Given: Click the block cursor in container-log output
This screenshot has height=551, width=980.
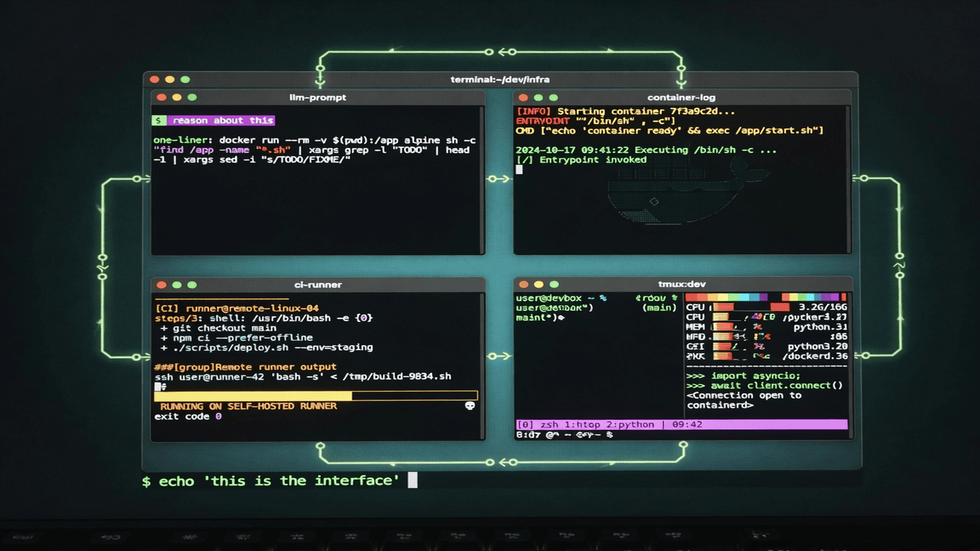Looking at the screenshot, I should tap(519, 170).
